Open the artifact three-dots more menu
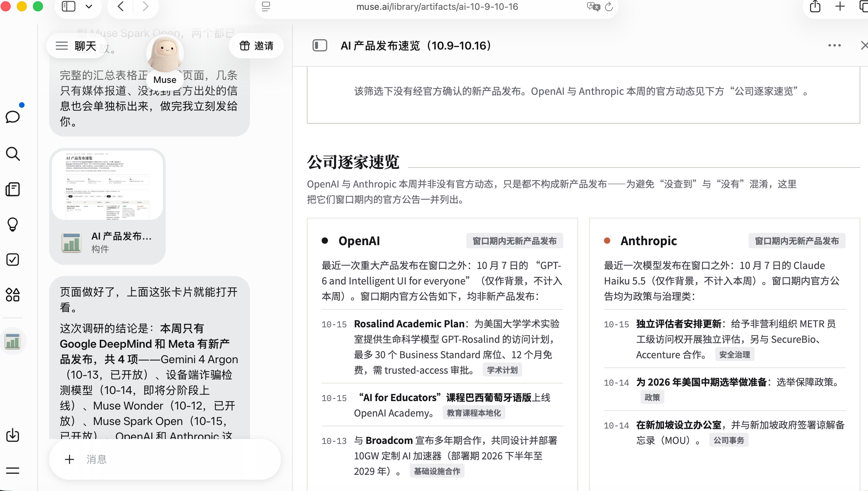Screen dimensions: 868x491 pos(834,45)
